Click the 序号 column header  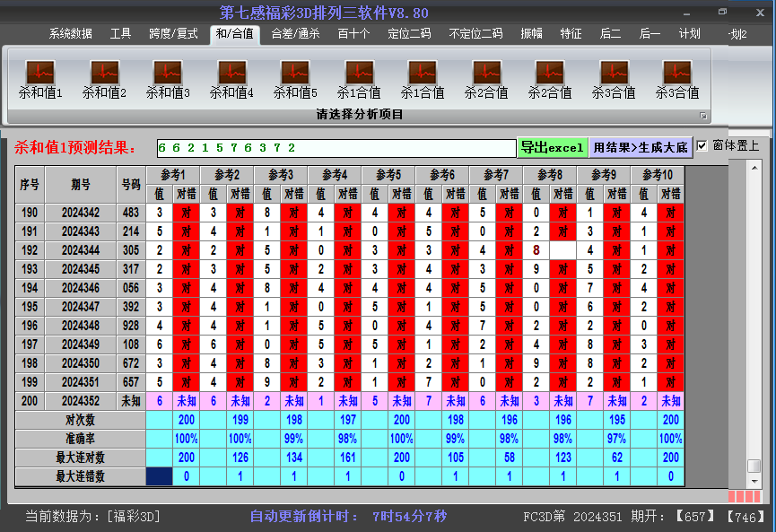[x=30, y=185]
